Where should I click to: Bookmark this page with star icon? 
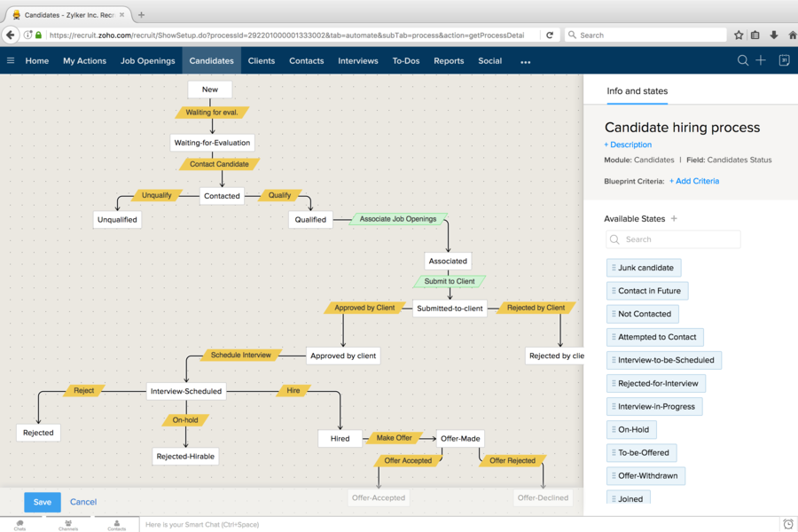pyautogui.click(x=739, y=35)
